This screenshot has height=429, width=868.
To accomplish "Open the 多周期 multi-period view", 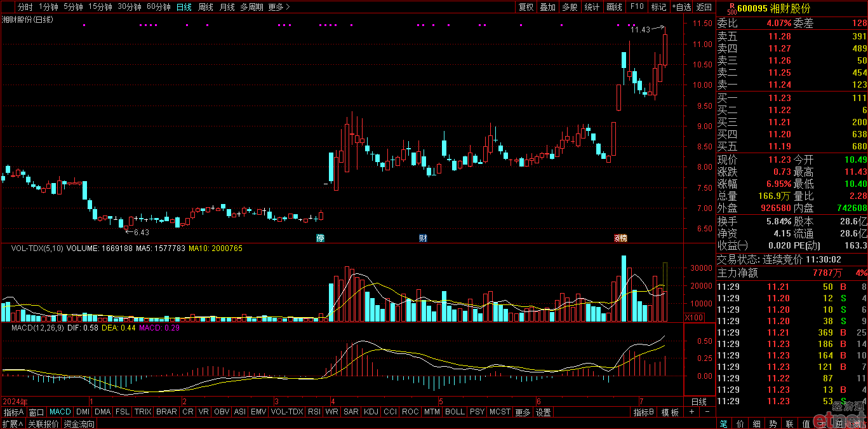I will 251,7.
